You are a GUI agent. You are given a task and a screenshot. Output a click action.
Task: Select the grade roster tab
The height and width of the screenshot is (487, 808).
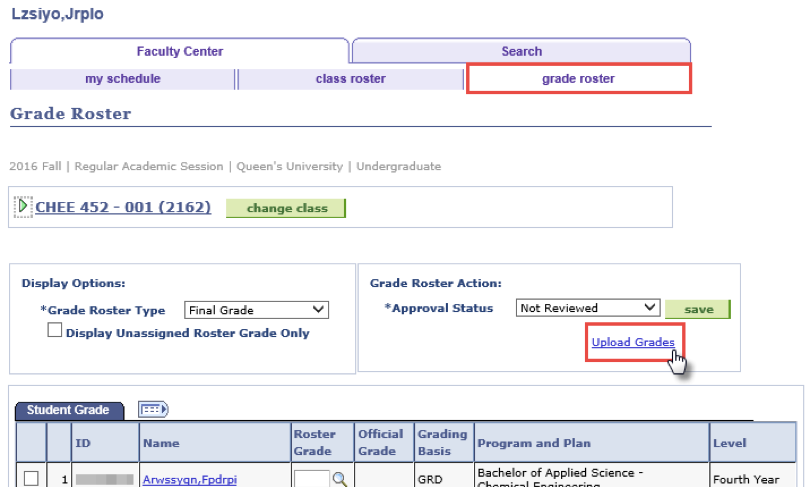tap(578, 79)
